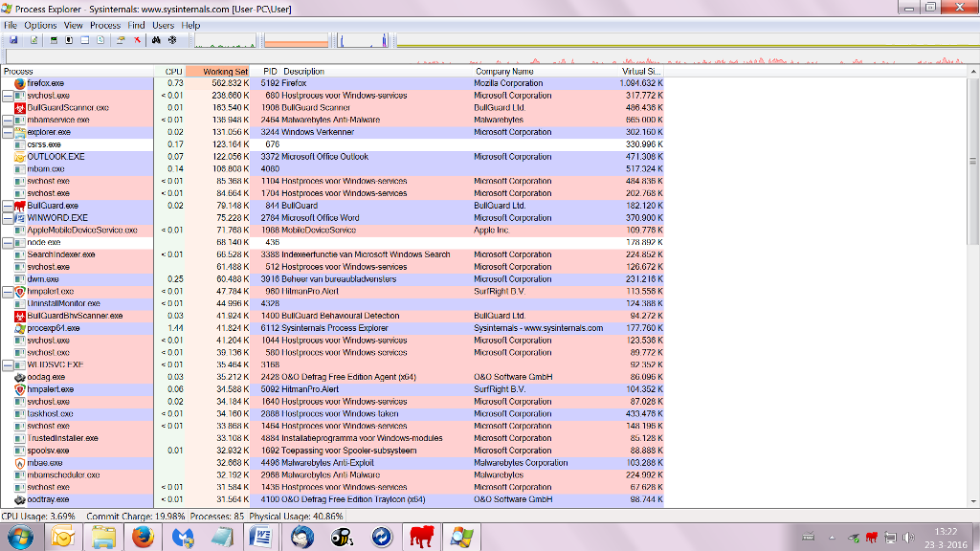Click the oodag.exe process icon
The height and width of the screenshot is (551, 980).
pos(19,377)
